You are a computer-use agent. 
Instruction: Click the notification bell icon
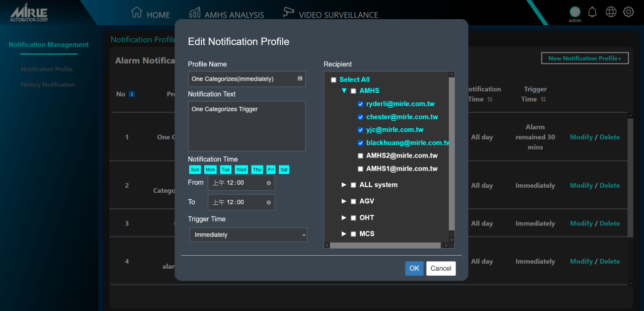(592, 12)
